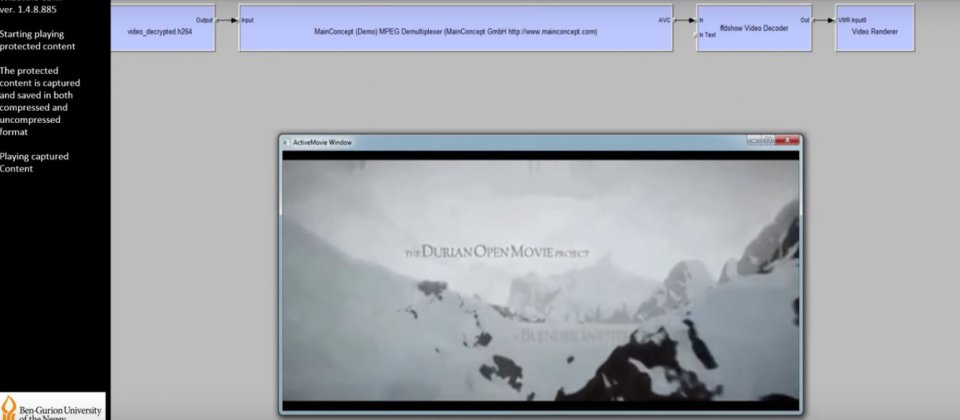Click the 'Starting playing protected content' text
960x420 pixels.
[37, 40]
